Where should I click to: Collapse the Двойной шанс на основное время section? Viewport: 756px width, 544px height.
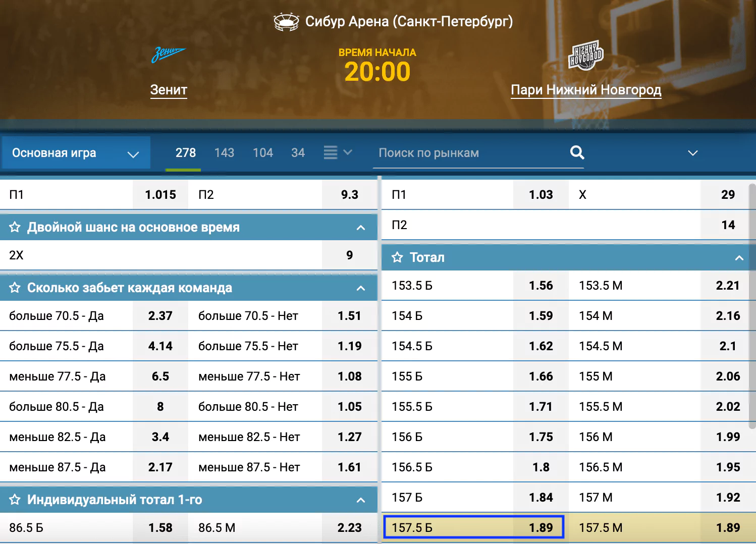(361, 228)
